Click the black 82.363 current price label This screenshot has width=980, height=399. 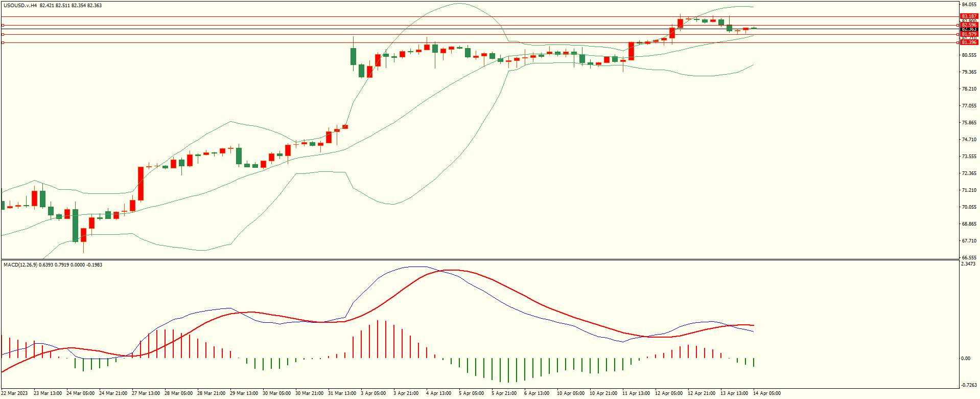[x=969, y=29]
